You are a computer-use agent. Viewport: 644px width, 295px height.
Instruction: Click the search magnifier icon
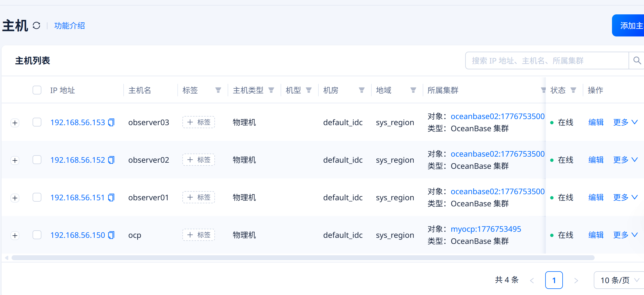click(637, 60)
